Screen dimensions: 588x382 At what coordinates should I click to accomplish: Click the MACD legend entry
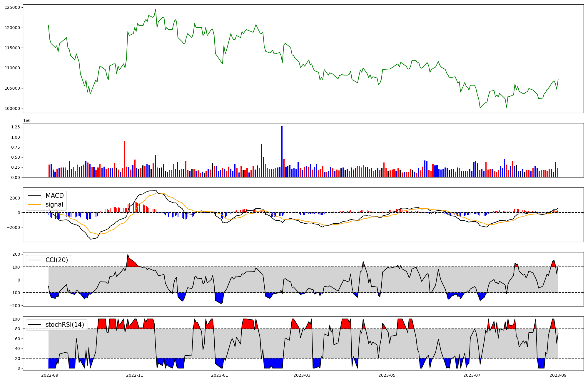(54, 196)
